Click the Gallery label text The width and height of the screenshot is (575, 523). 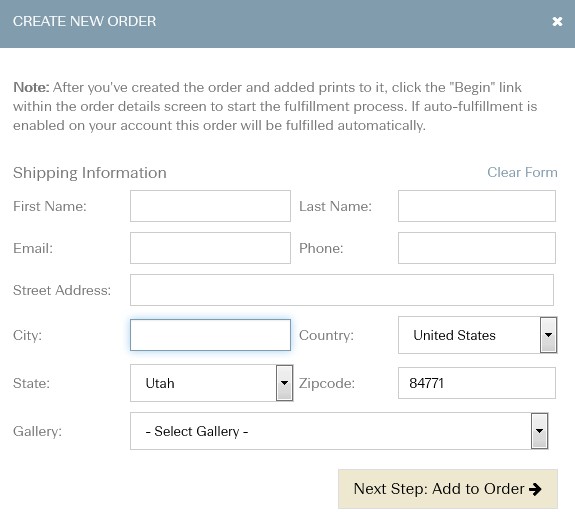coord(37,431)
